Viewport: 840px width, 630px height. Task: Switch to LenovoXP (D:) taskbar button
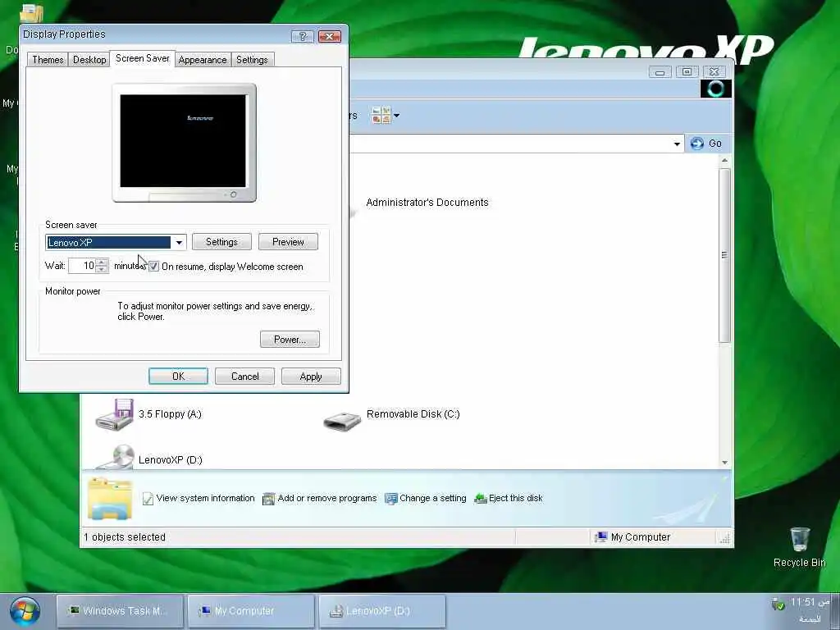click(382, 610)
